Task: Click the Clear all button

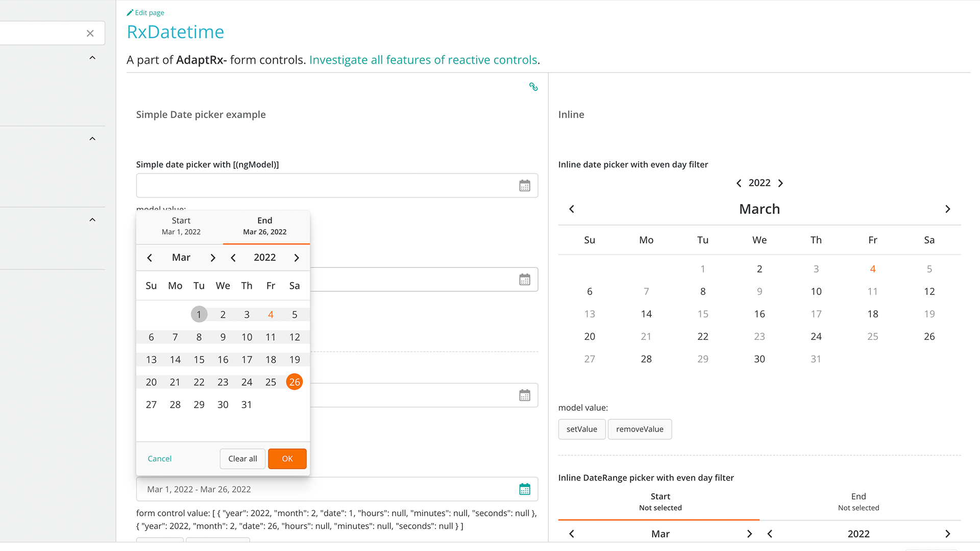Action: [242, 459]
